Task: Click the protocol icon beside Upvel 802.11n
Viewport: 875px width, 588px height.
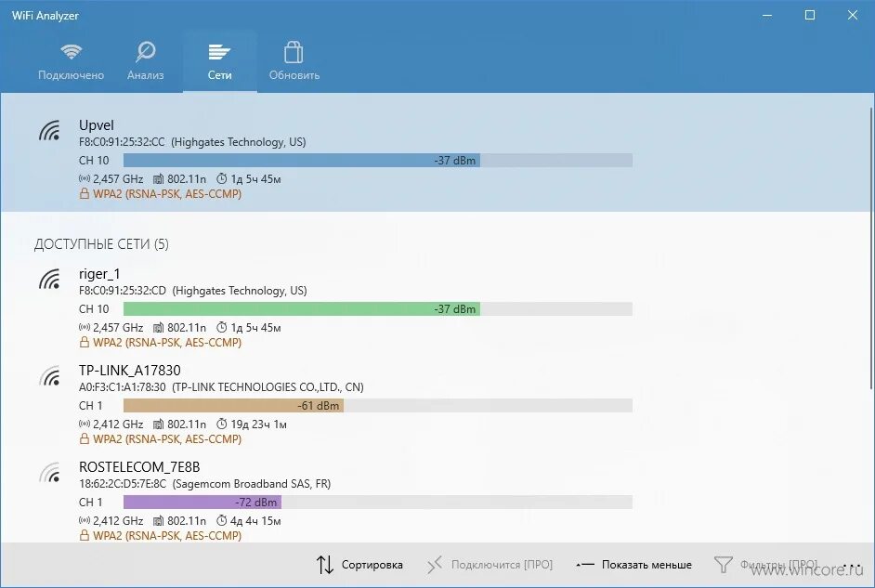Action: coord(159,179)
